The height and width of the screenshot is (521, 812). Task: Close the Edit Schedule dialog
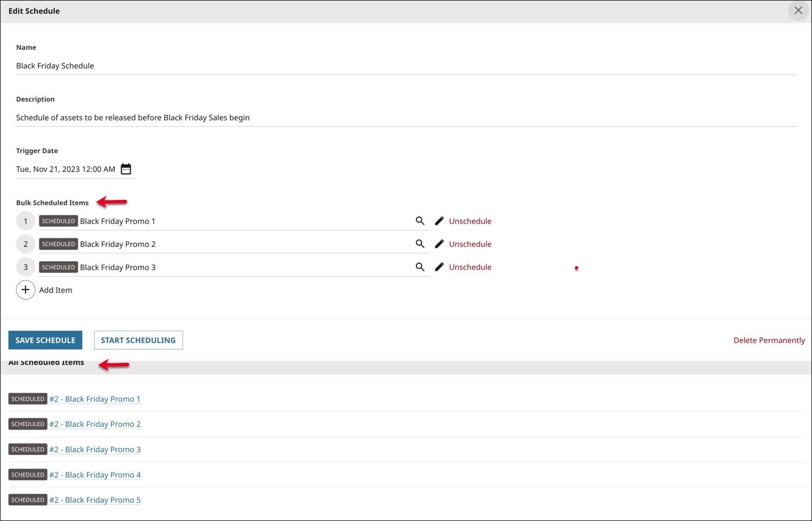(798, 11)
